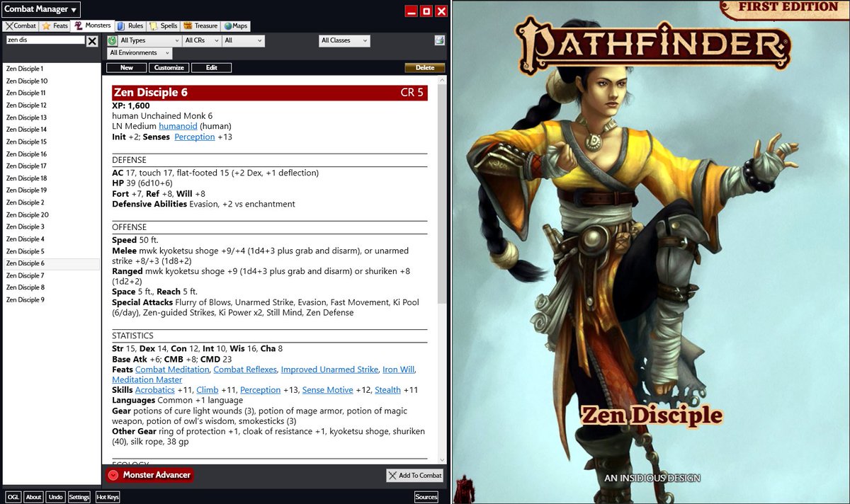Switch to the Combat tab

(x=21, y=26)
